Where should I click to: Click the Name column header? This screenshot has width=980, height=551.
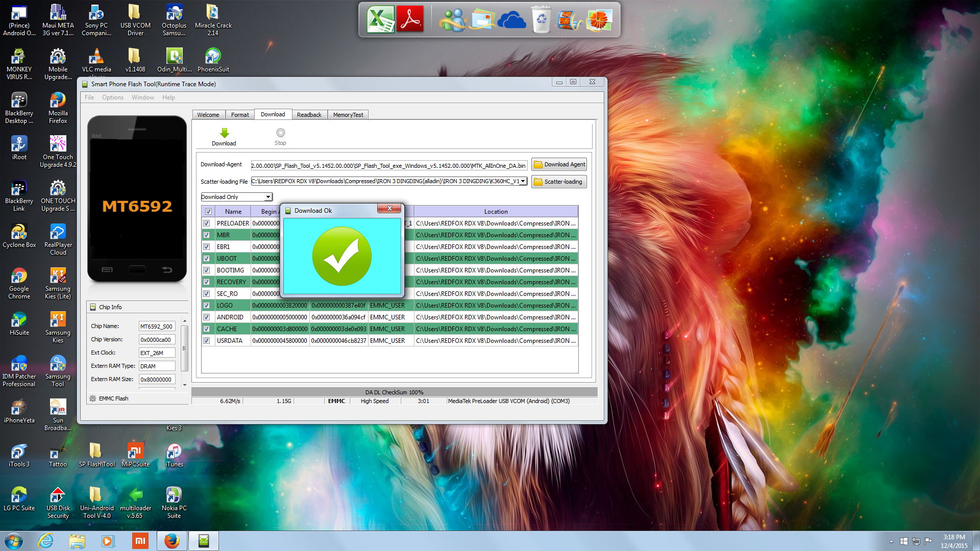[x=233, y=211]
